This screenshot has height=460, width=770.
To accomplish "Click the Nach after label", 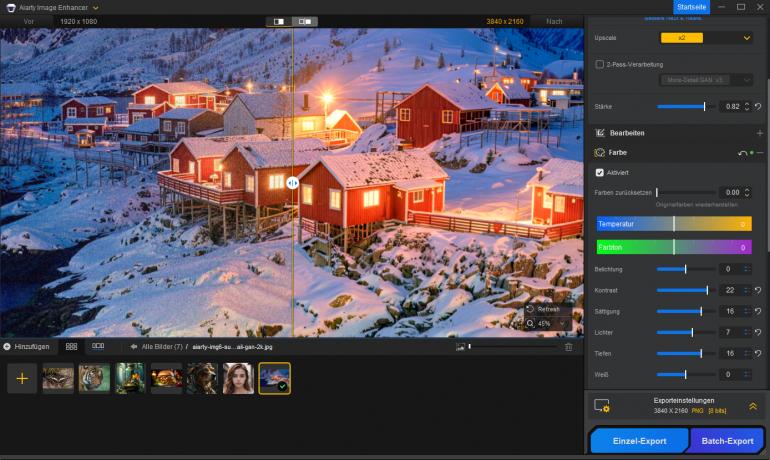I will click(x=554, y=22).
